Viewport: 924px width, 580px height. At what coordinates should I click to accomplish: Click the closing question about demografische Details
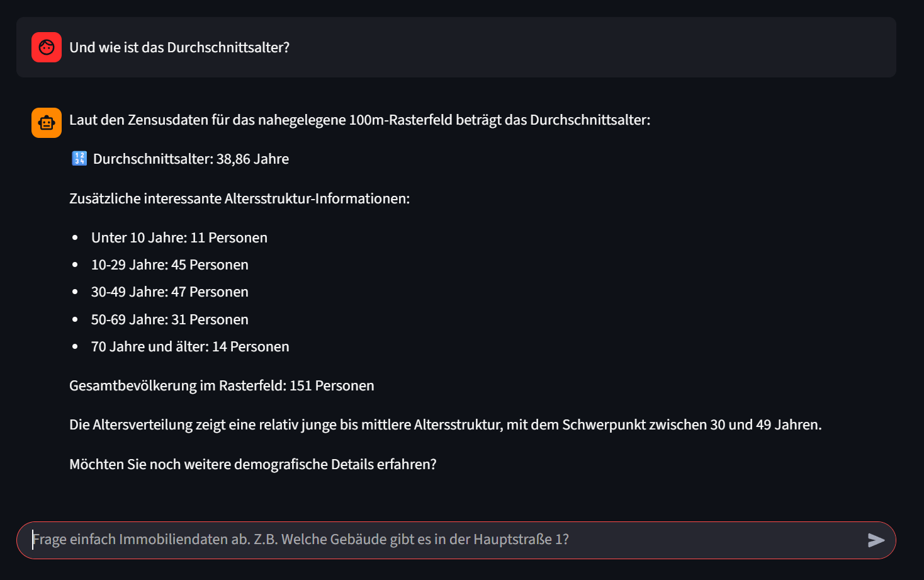252,465
